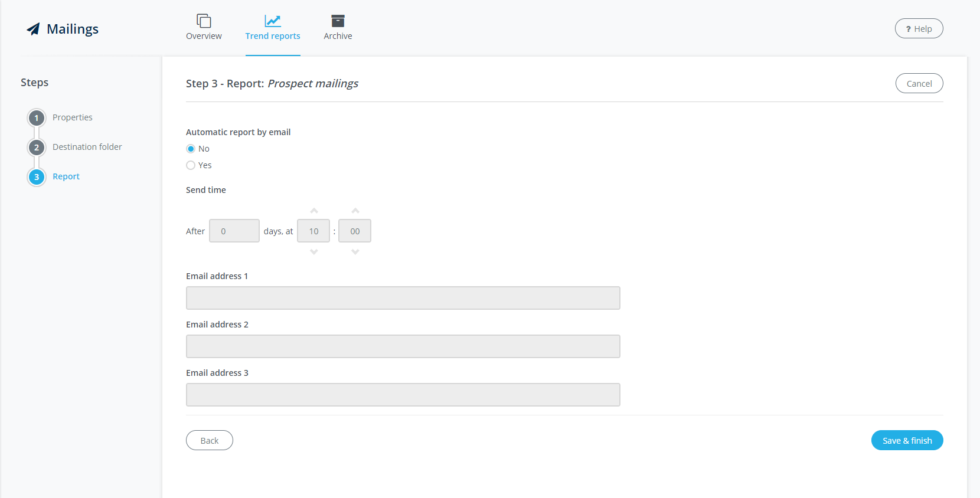
Task: Click the 'Steps' sidebar heading
Action: pyautogui.click(x=35, y=83)
